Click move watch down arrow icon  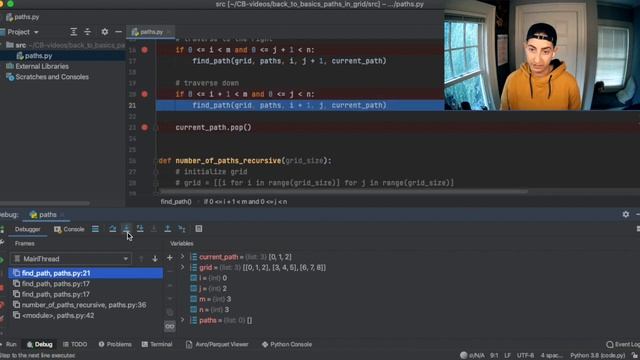170,299
